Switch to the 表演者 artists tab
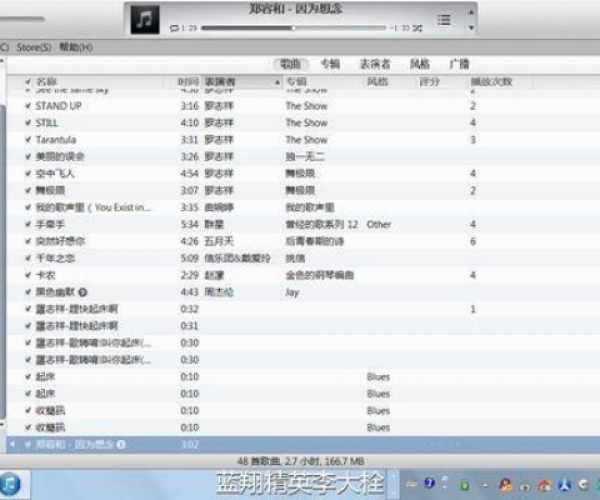600x500 pixels. pyautogui.click(x=375, y=64)
